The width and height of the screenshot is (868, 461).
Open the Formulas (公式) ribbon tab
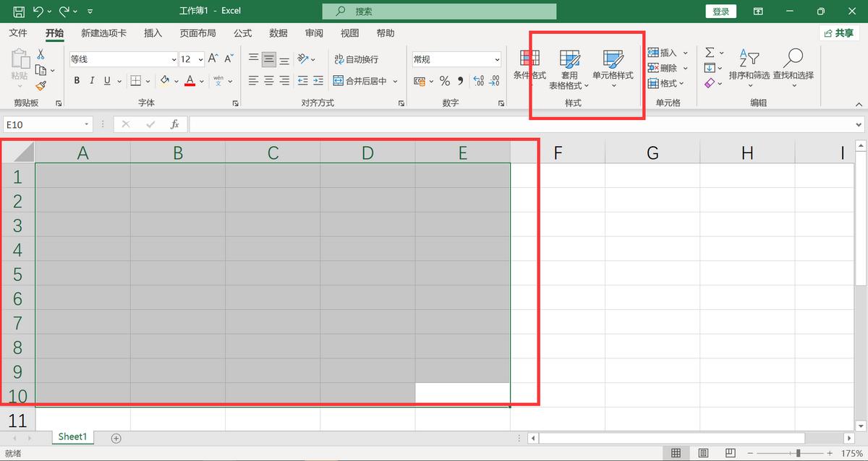tap(242, 33)
